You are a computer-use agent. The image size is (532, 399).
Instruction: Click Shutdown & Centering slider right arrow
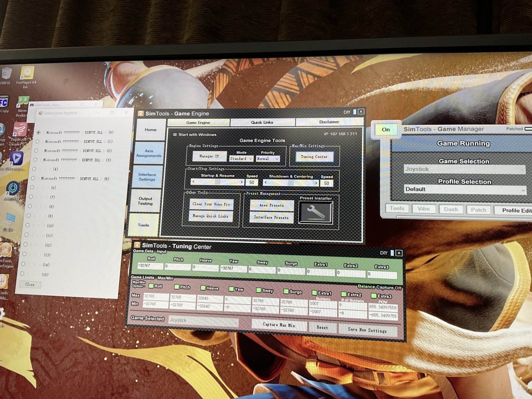[x=316, y=183]
